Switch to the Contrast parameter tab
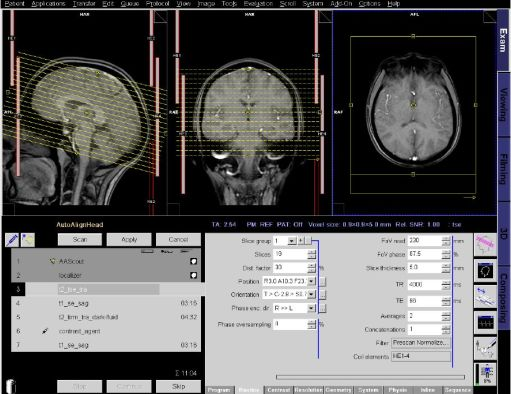This screenshot has height=394, width=511. pos(278,390)
